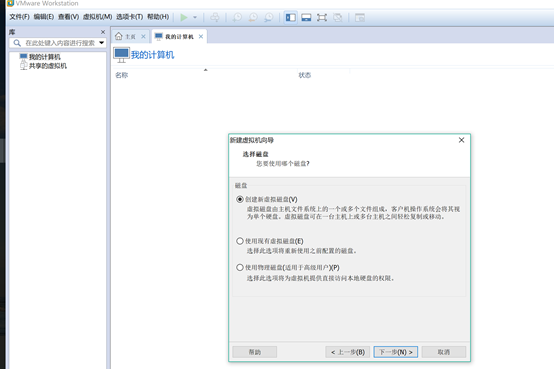
Task: Select 使用物理磁盘(P) radio option
Action: tap(240, 267)
